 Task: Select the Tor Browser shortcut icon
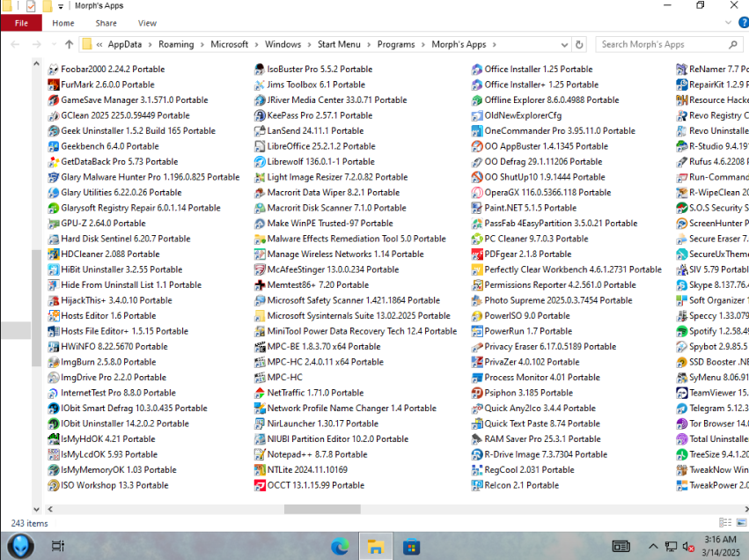point(681,424)
